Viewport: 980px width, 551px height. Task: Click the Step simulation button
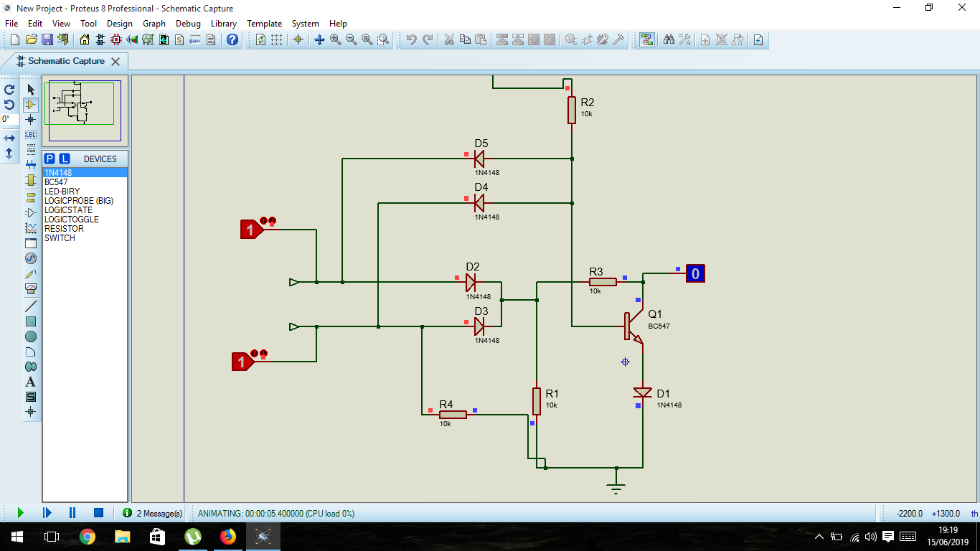(x=47, y=513)
